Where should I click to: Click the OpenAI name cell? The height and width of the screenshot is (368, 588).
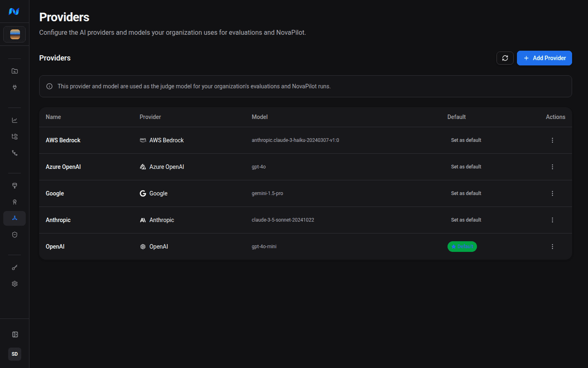coord(55,247)
